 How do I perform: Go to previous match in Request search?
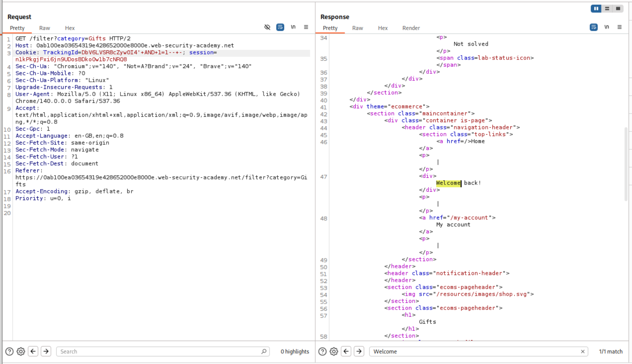point(33,351)
